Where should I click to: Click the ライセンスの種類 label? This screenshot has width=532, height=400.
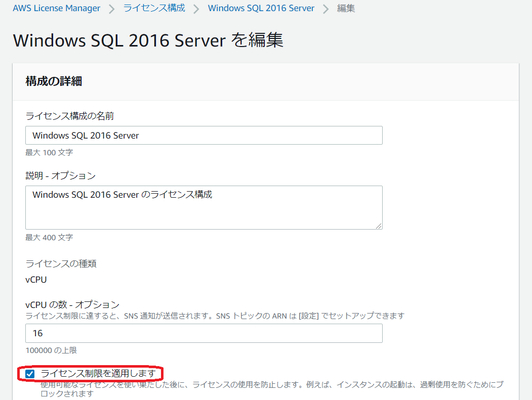click(x=61, y=263)
